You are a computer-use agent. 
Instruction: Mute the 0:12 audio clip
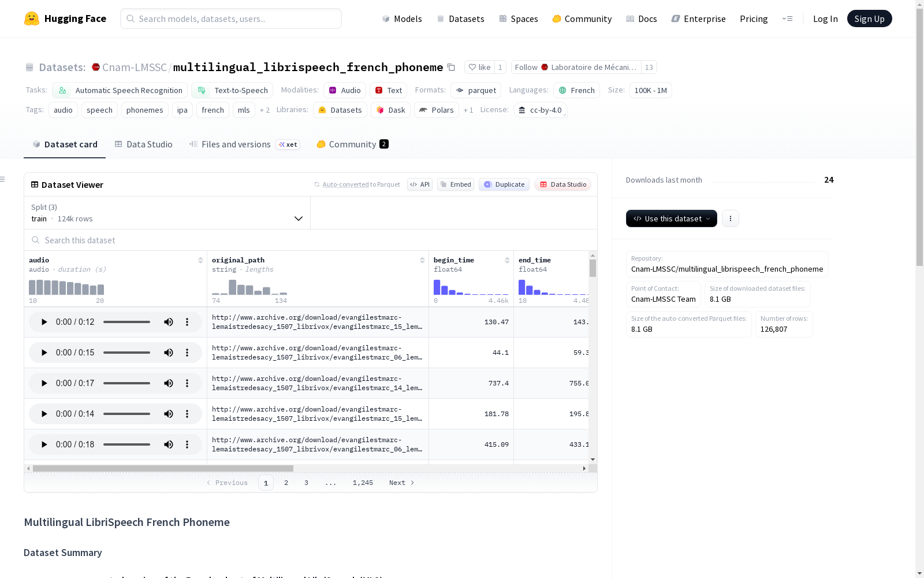169,322
